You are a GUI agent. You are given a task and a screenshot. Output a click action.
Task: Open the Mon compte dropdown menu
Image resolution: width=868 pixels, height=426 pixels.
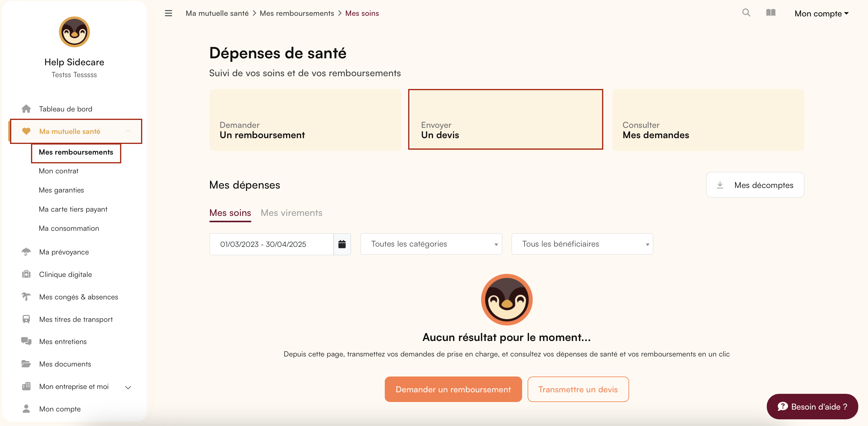(x=821, y=13)
